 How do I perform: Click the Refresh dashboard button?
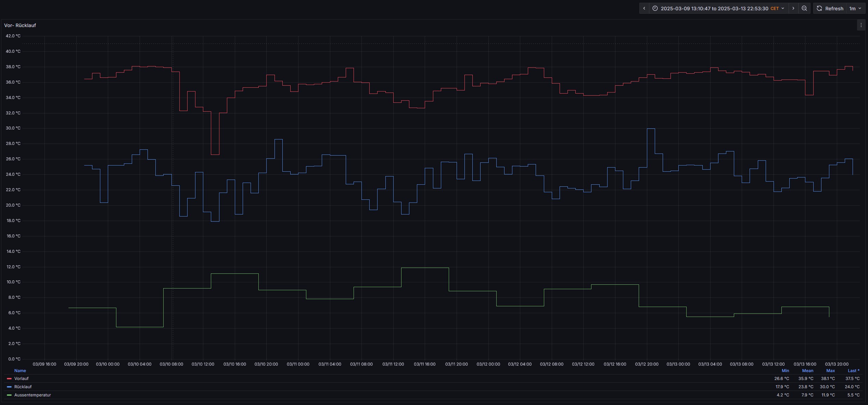(x=830, y=9)
